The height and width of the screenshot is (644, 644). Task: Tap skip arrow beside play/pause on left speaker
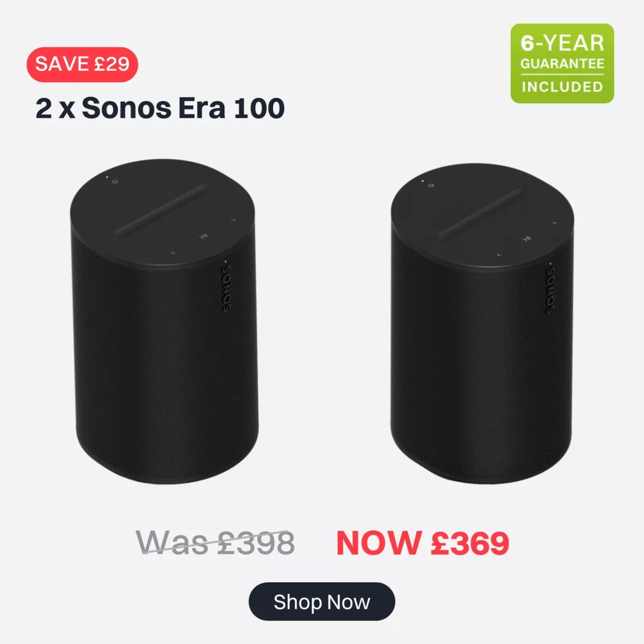pos(173,253)
